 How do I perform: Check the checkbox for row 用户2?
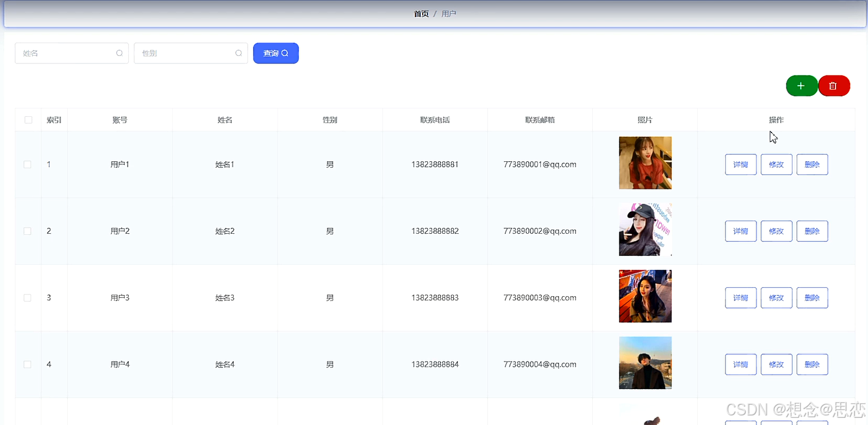pos(28,231)
